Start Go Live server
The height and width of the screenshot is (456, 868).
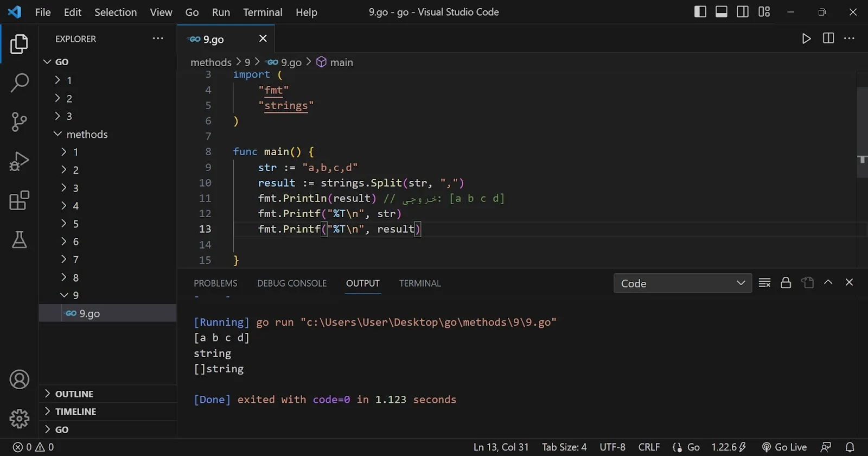tap(784, 447)
